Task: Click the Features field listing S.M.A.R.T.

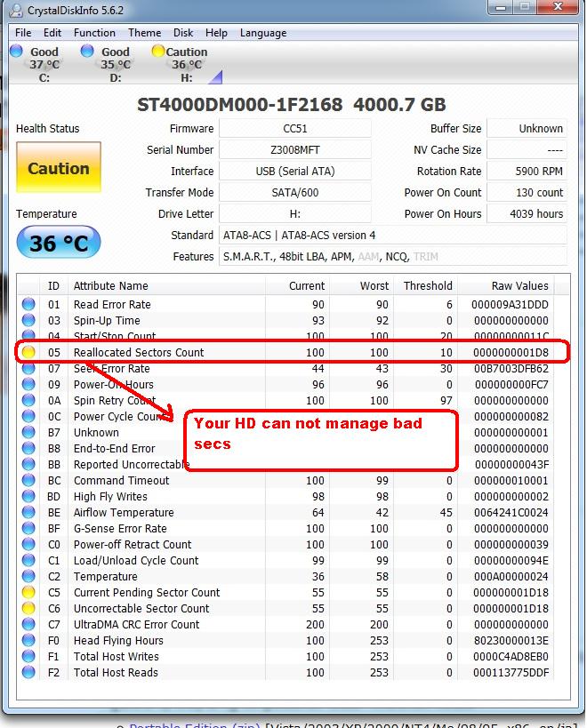Action: pos(393,257)
